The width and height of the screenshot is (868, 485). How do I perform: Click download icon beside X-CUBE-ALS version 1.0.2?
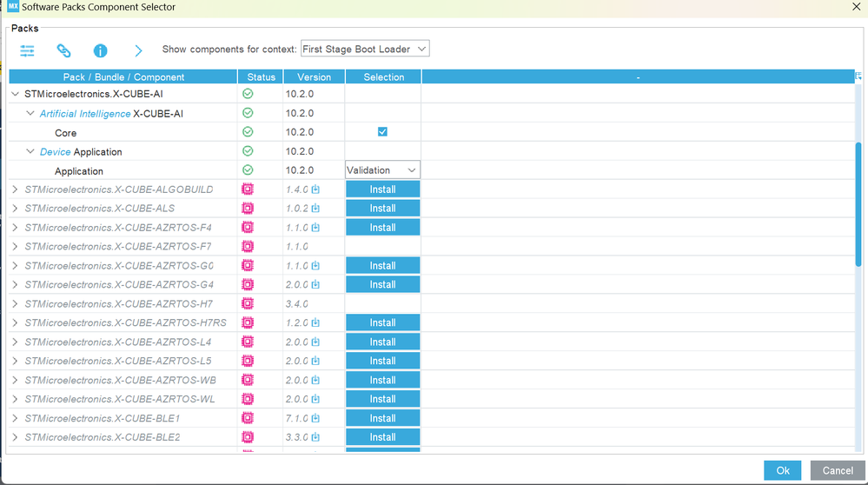[315, 209]
